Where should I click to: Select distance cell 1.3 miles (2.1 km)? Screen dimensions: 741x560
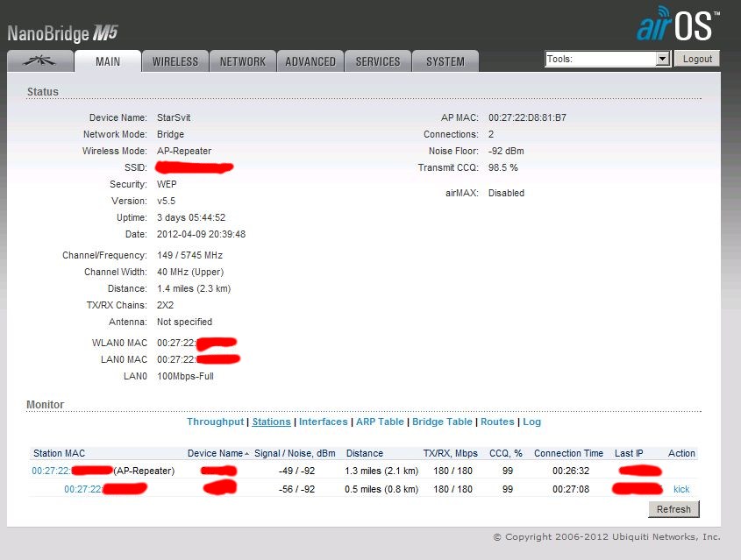381,471
